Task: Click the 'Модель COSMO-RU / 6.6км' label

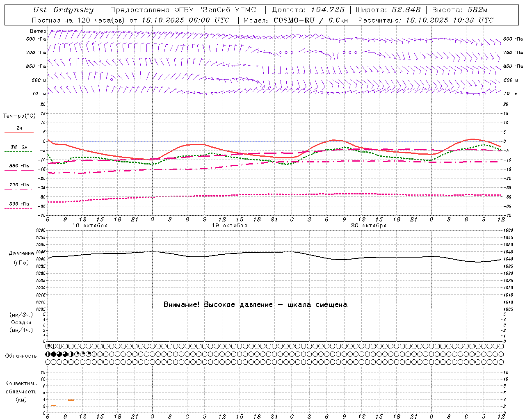Action: (296, 20)
